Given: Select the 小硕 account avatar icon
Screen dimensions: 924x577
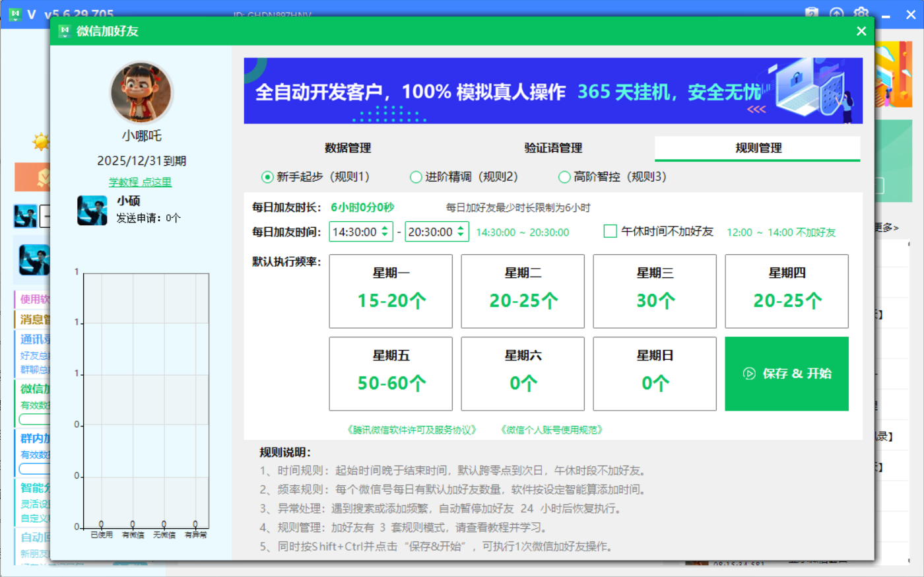Looking at the screenshot, I should pyautogui.click(x=92, y=211).
